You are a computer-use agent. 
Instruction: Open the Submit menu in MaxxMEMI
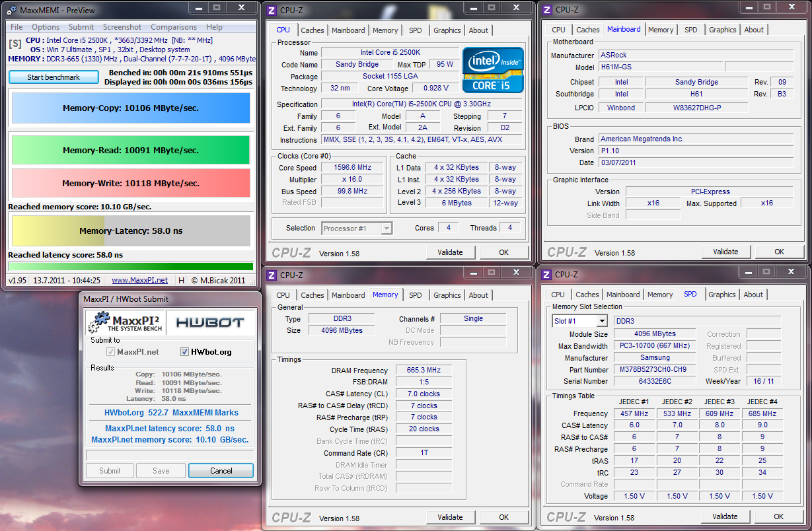click(x=81, y=27)
